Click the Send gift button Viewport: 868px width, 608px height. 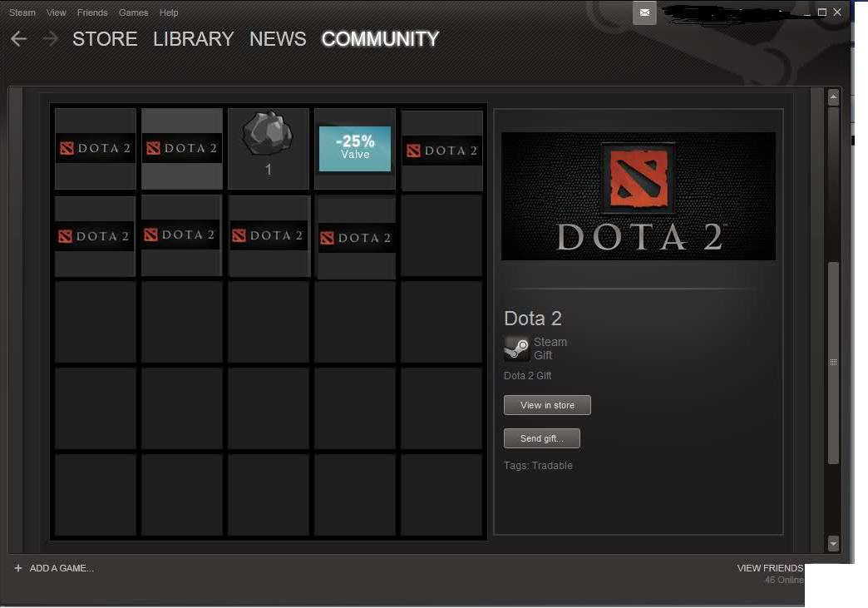point(542,438)
